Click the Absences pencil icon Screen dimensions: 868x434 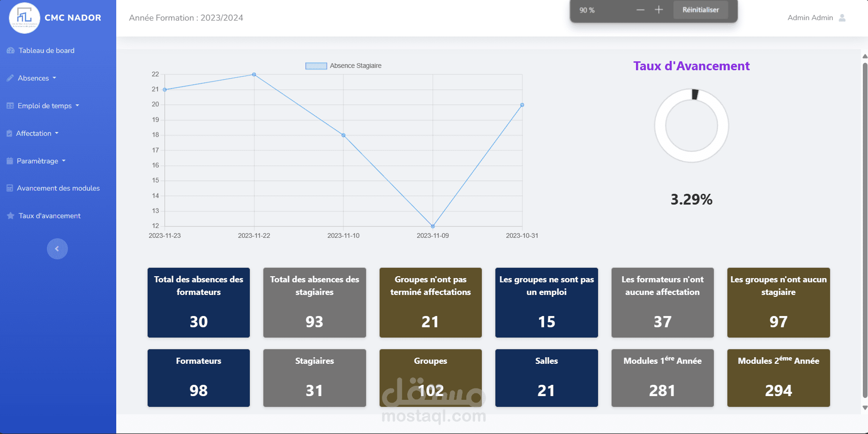pos(10,78)
